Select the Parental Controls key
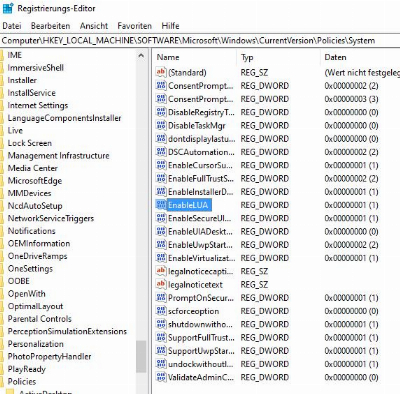Viewport: 400px width, 394px height. coord(39,319)
